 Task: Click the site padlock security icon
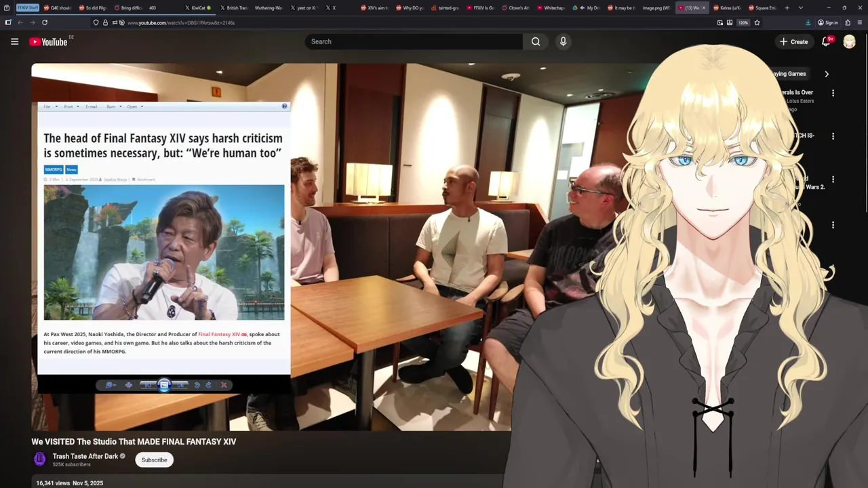(105, 22)
